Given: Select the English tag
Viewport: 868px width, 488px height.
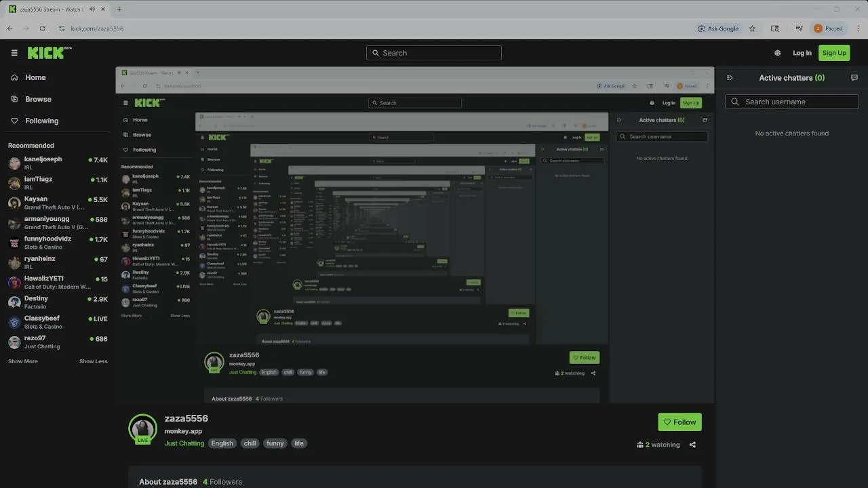Looking at the screenshot, I should [222, 443].
